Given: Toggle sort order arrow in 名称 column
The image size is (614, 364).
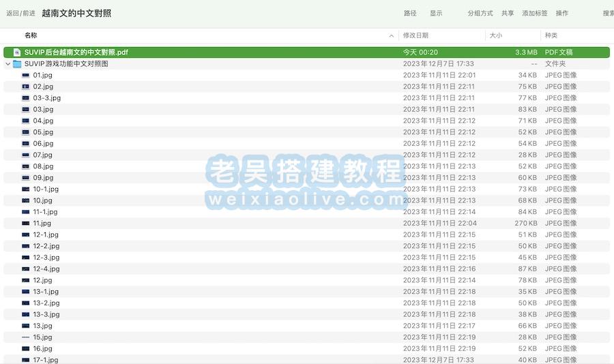Looking at the screenshot, I should point(391,35).
